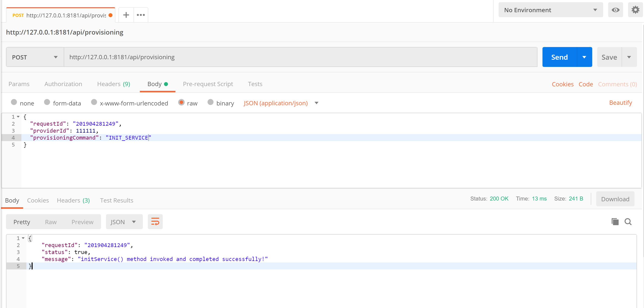The width and height of the screenshot is (644, 308).
Task: Open the POST method dropdown
Action: 35,57
